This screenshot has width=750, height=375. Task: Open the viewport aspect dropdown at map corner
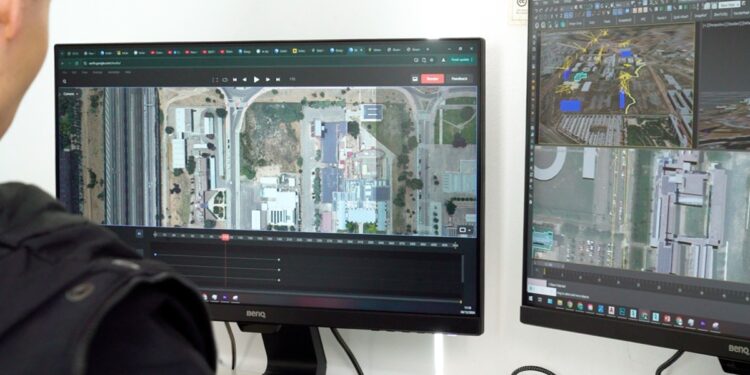pos(465,231)
